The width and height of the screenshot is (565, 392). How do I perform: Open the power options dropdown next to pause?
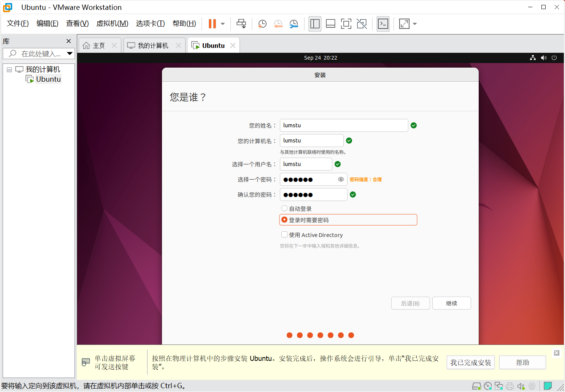click(223, 24)
